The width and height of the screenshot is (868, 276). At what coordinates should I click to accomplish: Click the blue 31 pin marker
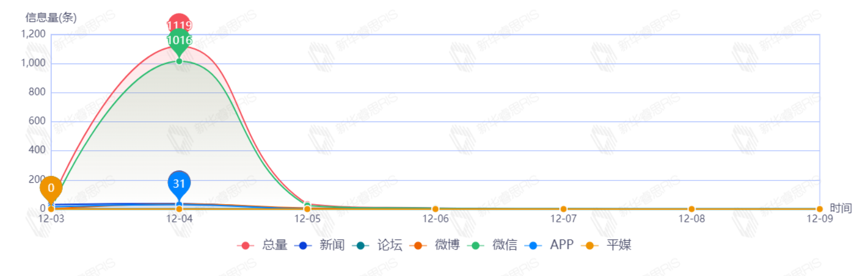179,183
